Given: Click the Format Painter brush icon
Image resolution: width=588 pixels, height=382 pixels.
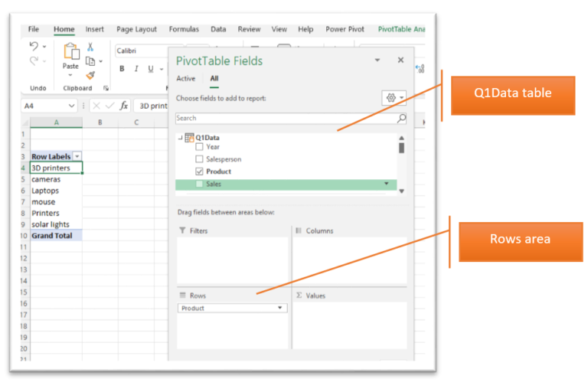Looking at the screenshot, I should click(90, 75).
